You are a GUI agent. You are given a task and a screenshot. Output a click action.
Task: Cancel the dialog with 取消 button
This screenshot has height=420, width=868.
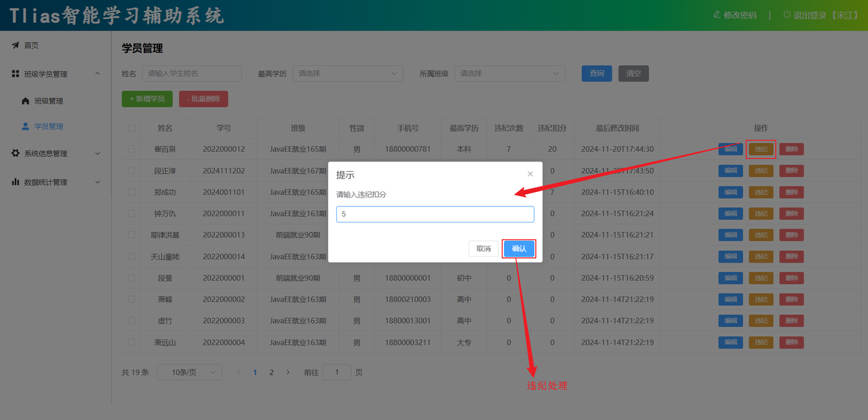point(484,249)
